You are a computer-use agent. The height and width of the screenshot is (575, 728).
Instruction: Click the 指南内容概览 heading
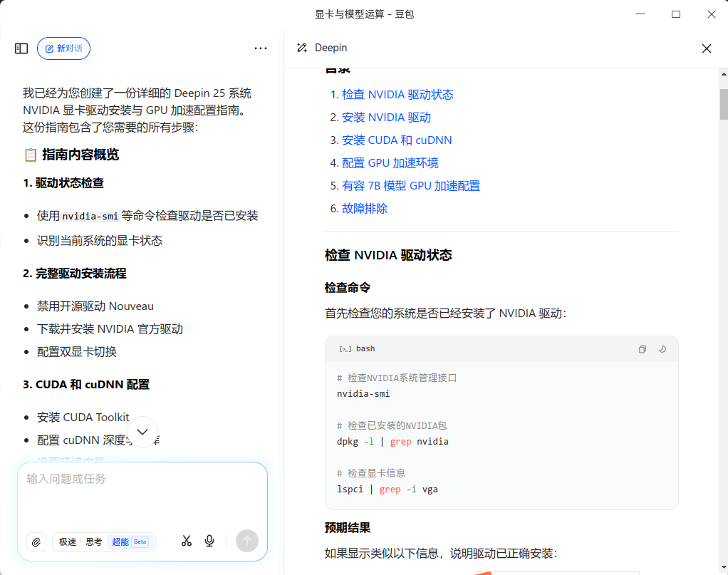(x=80, y=155)
